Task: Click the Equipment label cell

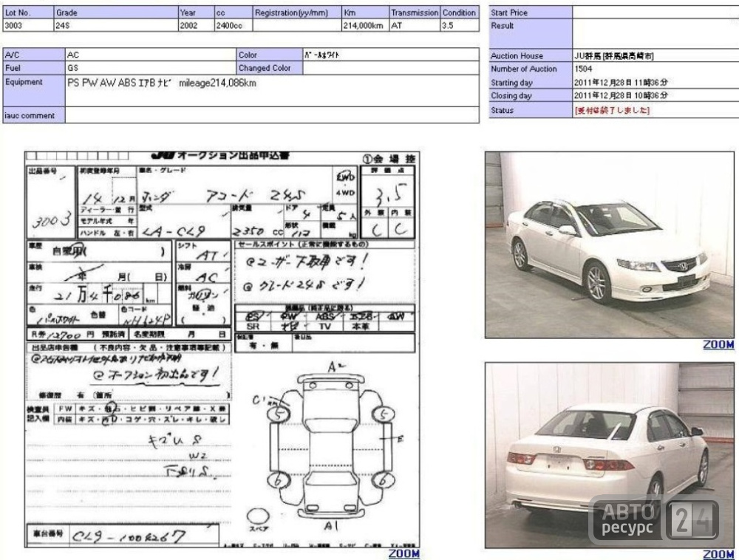Action: (34, 90)
